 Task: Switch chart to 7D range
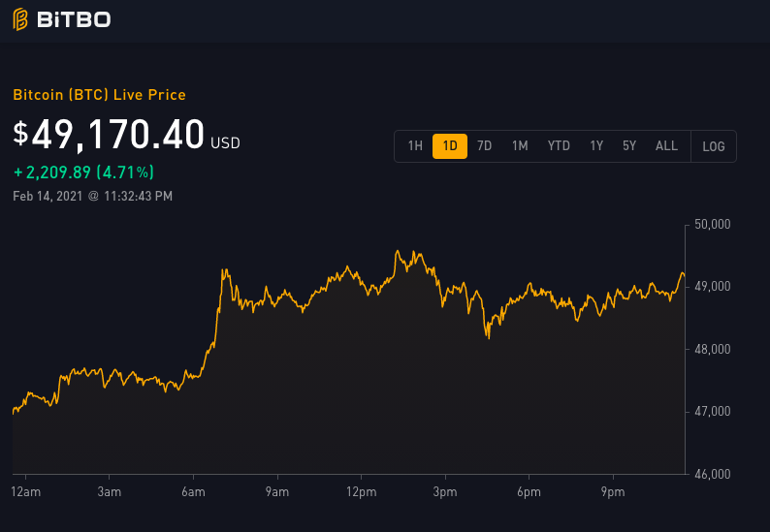[x=484, y=145]
